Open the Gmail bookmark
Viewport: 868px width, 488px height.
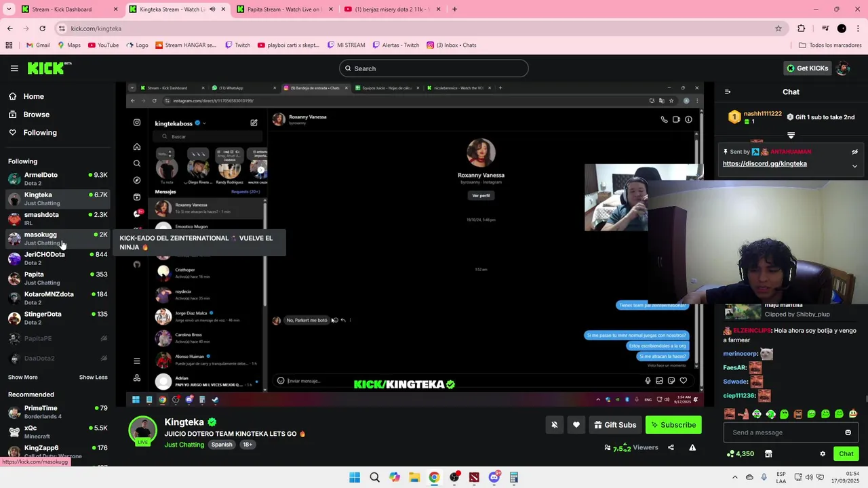[x=38, y=45]
